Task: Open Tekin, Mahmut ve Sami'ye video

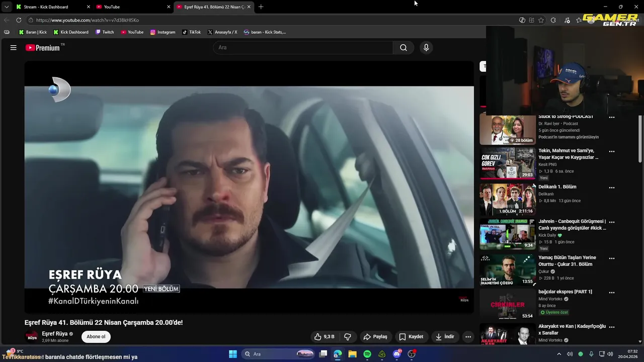Action: [x=569, y=154]
